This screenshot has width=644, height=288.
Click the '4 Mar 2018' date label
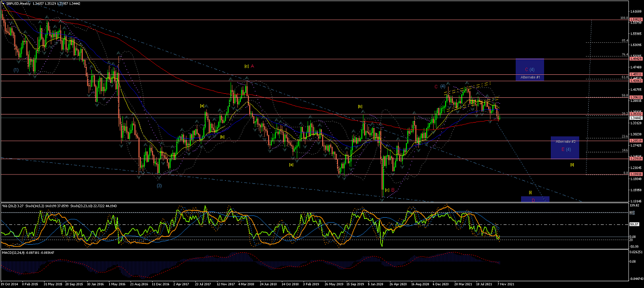[x=247, y=285]
